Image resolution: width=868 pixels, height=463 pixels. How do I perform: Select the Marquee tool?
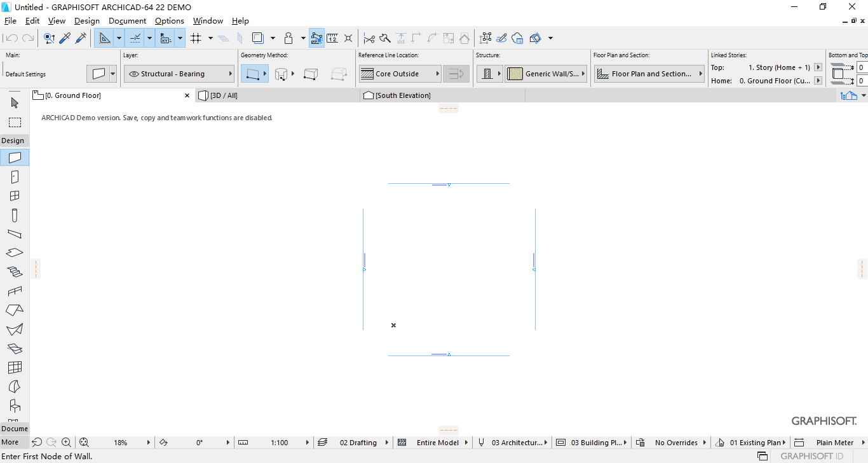15,122
